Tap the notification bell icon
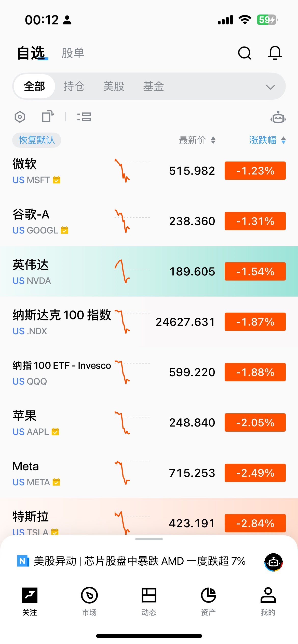This screenshot has width=298, height=644. [275, 53]
